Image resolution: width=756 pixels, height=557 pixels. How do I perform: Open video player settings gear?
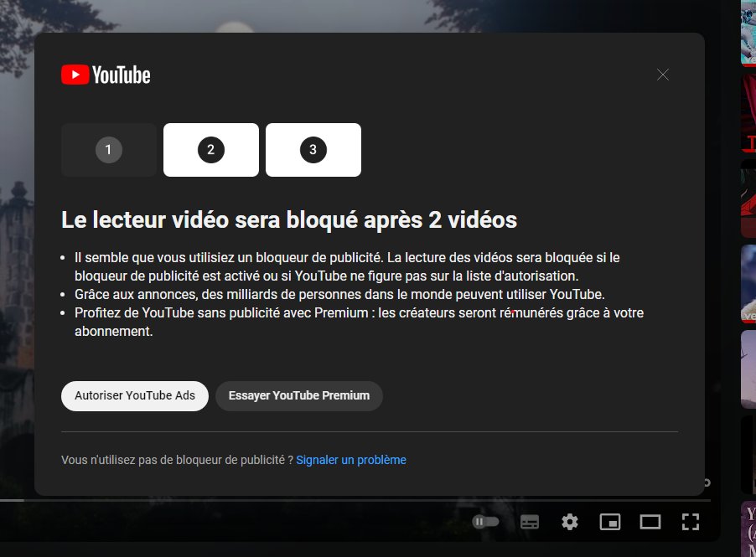pos(570,522)
